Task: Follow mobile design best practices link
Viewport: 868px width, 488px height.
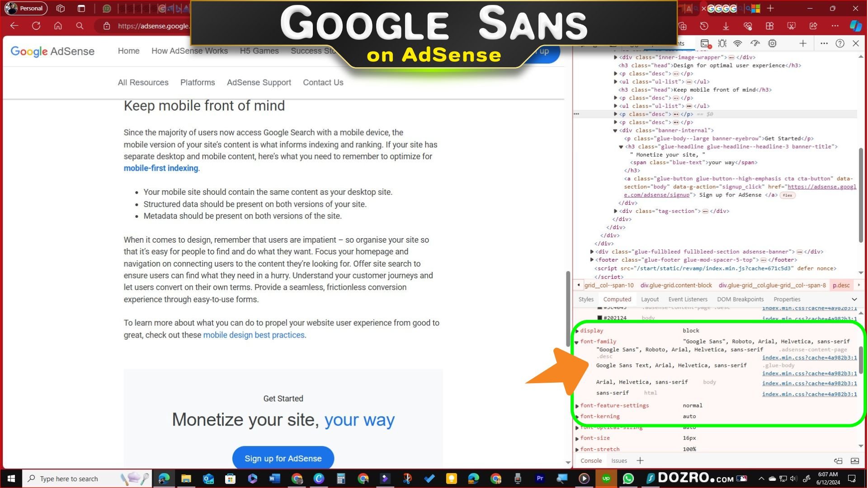Action: coord(254,335)
